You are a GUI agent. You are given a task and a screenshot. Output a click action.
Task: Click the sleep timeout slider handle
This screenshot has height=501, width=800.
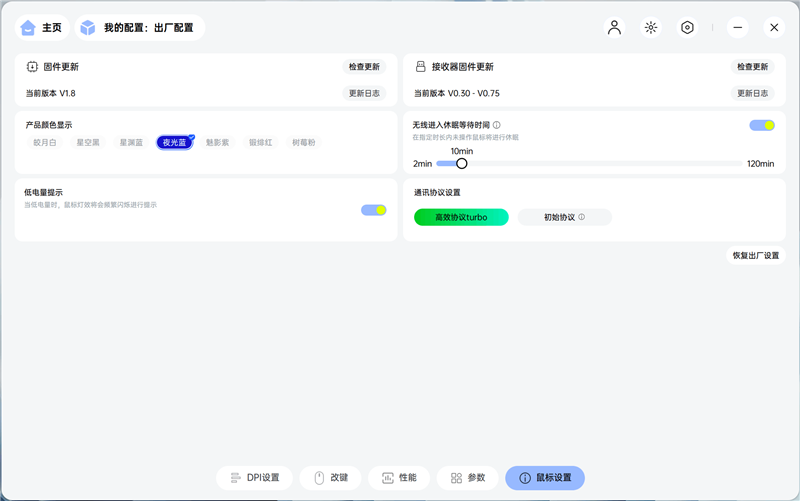[461, 163]
